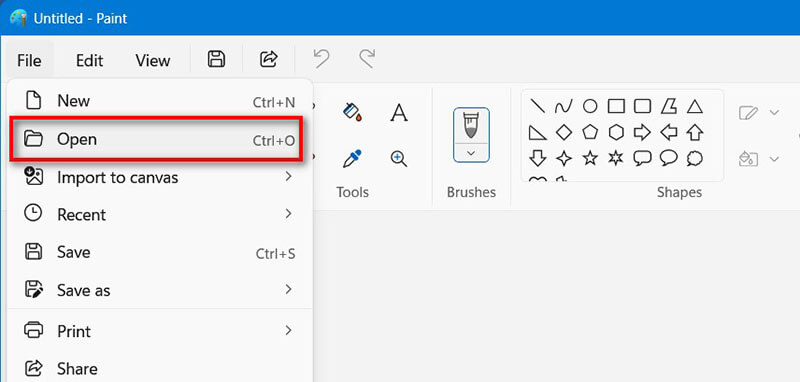Click the Redo arrow

(x=367, y=59)
